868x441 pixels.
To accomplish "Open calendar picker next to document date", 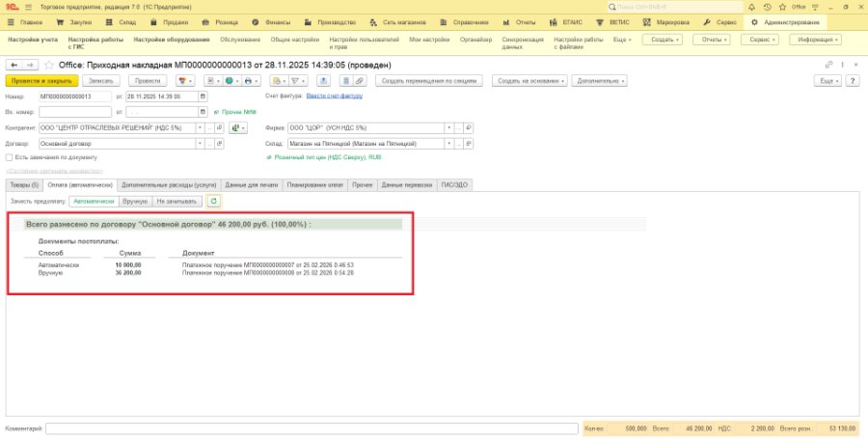I will (203, 96).
